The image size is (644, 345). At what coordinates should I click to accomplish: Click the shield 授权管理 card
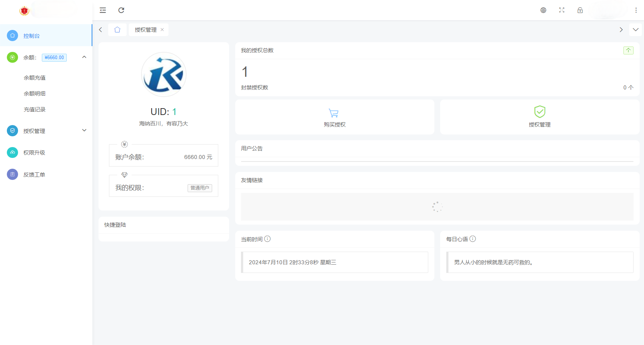[539, 117]
